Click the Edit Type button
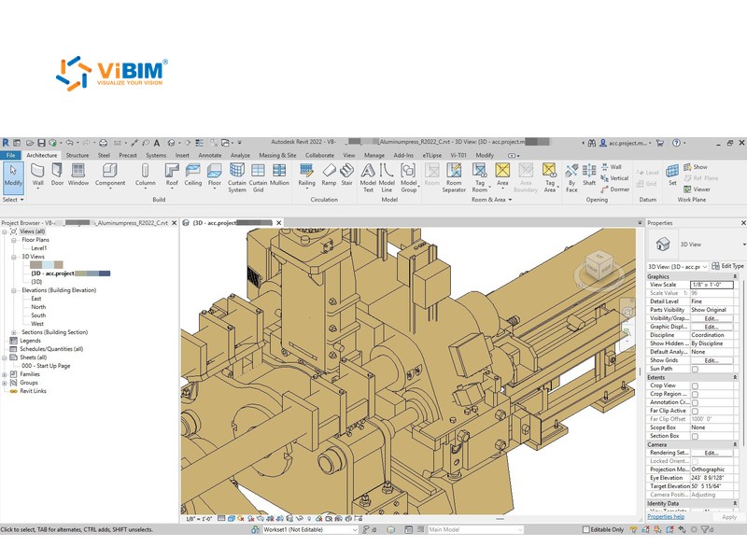This screenshot has height=560, width=747. 727,266
